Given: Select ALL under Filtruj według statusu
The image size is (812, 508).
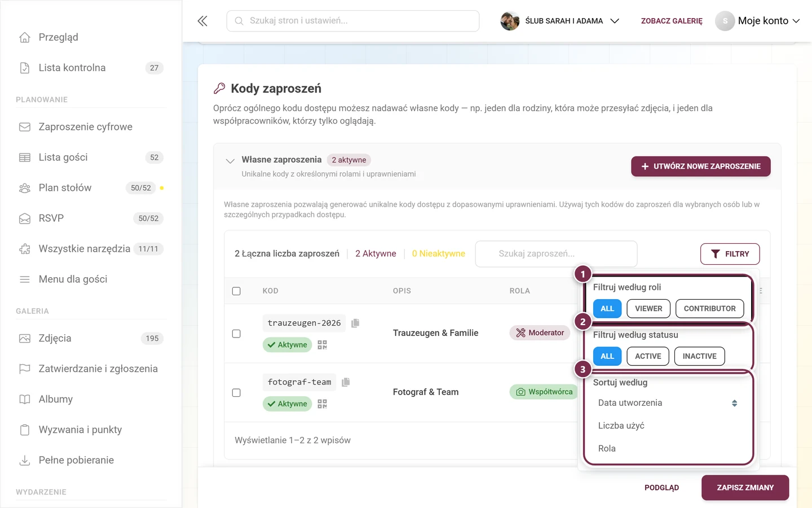Looking at the screenshot, I should pos(607,356).
